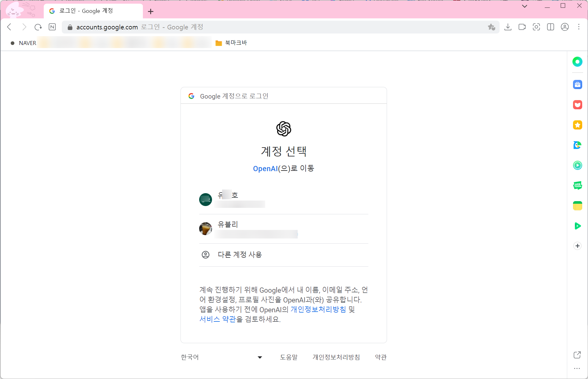Open the downloads icon in toolbar
Screen dimensions: 588x379
(508, 27)
